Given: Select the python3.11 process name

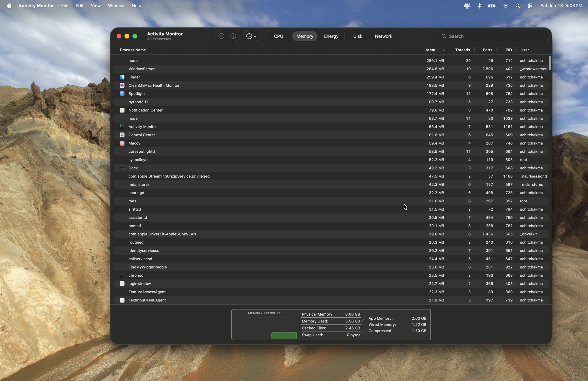Looking at the screenshot, I should [138, 102].
